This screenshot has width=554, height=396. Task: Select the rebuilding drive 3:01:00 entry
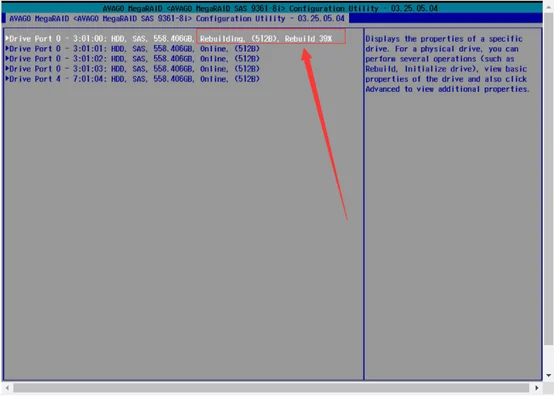[x=169, y=39]
